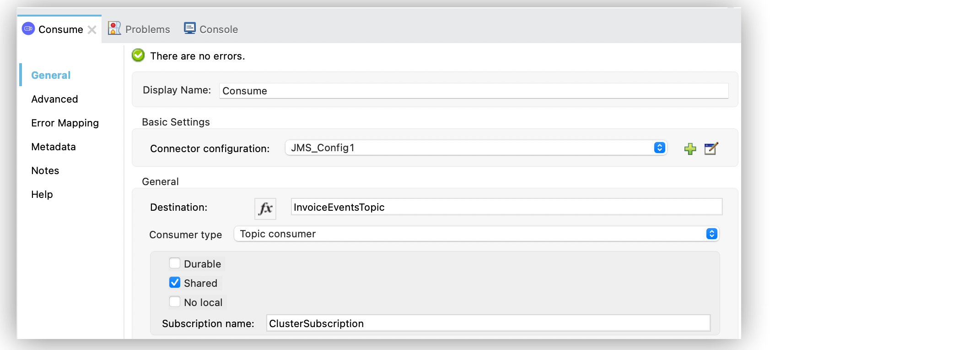Switch to the Console tab
The height and width of the screenshot is (350, 980).
pyautogui.click(x=218, y=29)
